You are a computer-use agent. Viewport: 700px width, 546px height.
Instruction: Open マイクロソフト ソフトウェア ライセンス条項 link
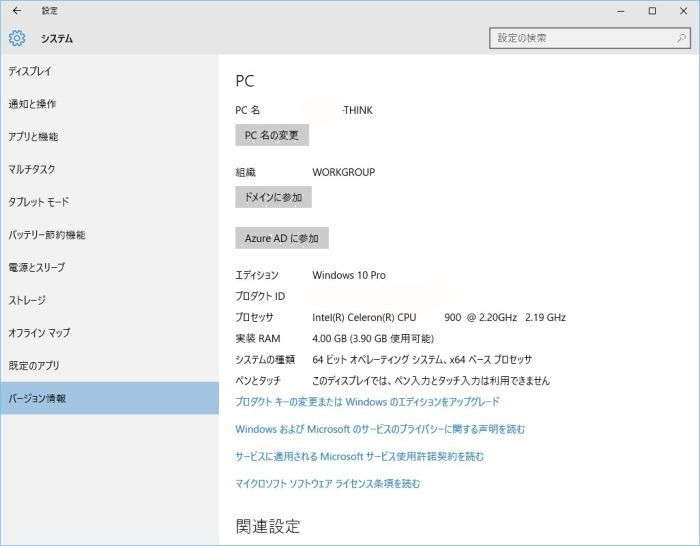[327, 484]
